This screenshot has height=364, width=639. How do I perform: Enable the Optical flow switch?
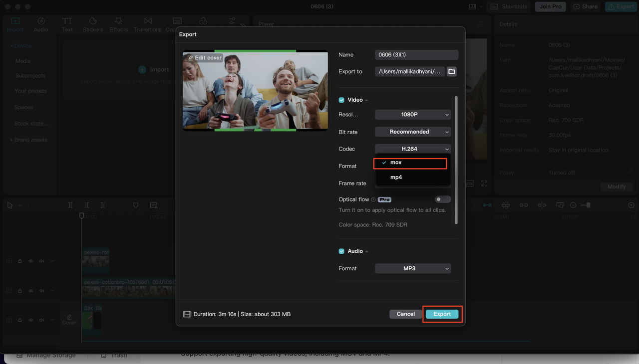[442, 199]
